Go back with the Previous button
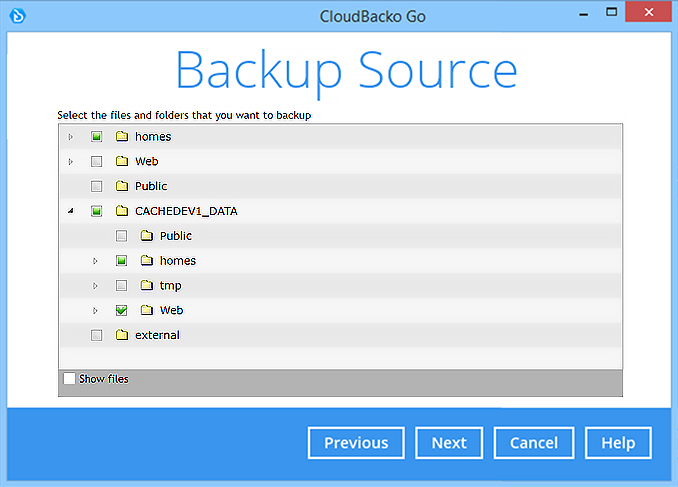The height and width of the screenshot is (487, 678). coord(356,443)
